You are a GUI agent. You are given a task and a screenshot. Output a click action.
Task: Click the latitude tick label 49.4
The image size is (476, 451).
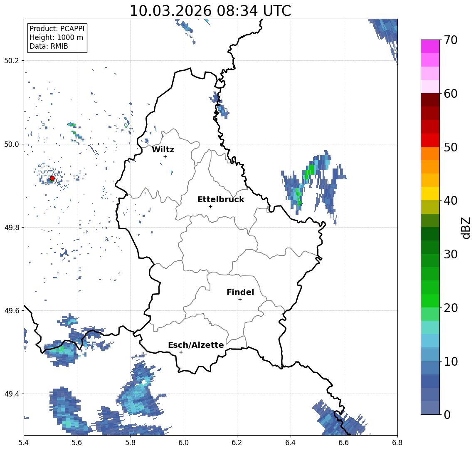pos(12,394)
